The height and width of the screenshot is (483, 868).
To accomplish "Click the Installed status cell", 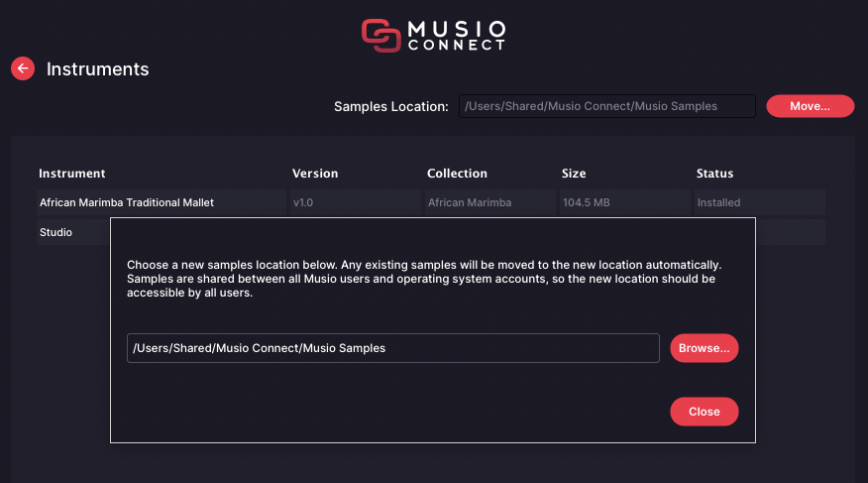I will (759, 202).
